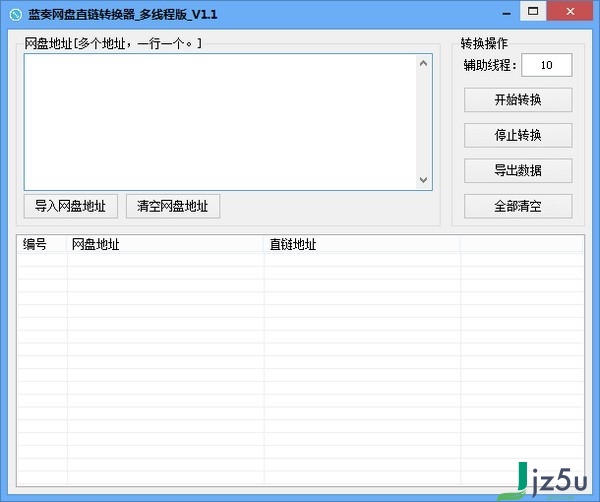Export results via 导出数据 button

coord(518,170)
